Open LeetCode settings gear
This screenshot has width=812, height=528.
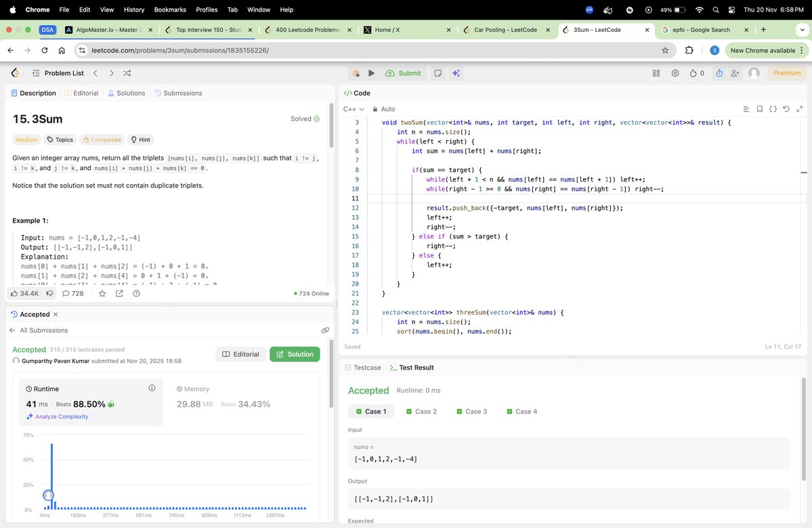click(x=675, y=73)
